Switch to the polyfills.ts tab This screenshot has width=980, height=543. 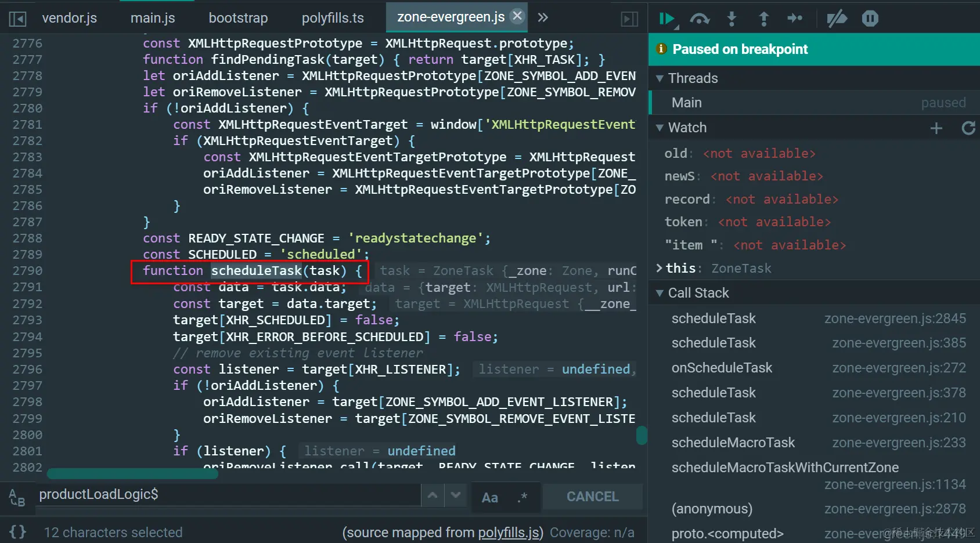(x=333, y=18)
